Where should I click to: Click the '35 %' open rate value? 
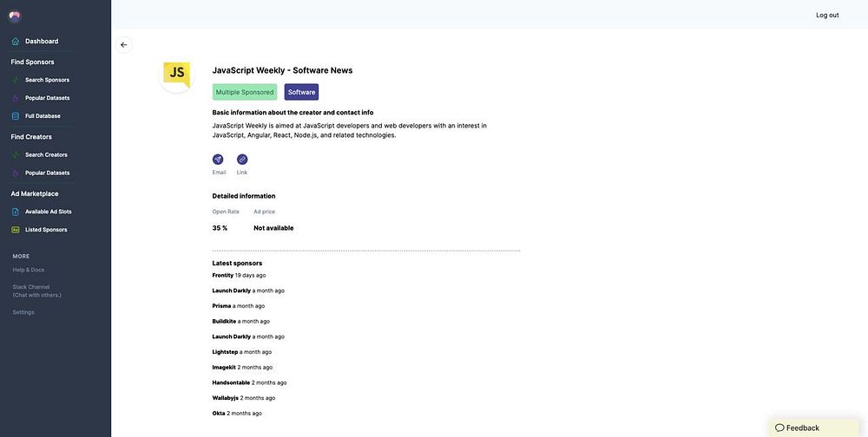coord(220,228)
